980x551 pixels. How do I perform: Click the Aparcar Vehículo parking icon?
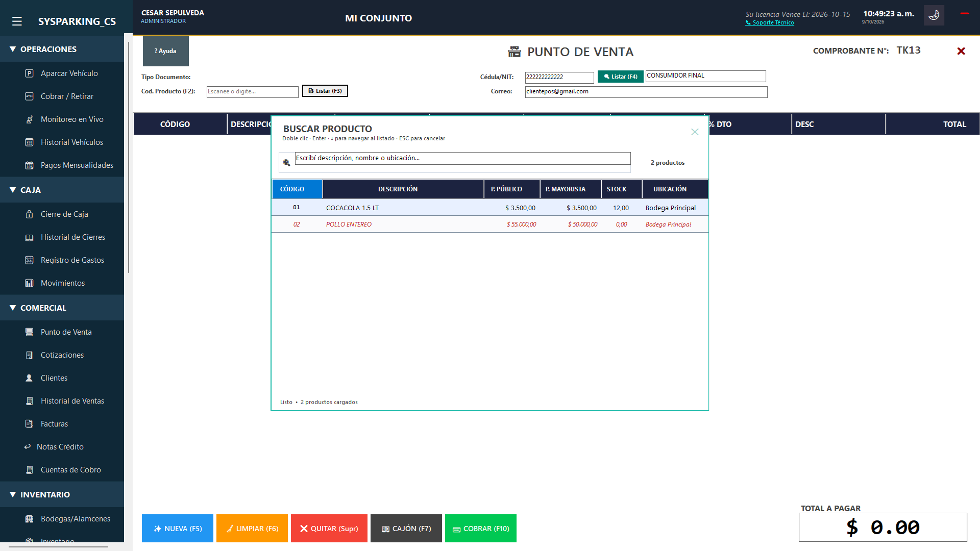click(x=30, y=73)
